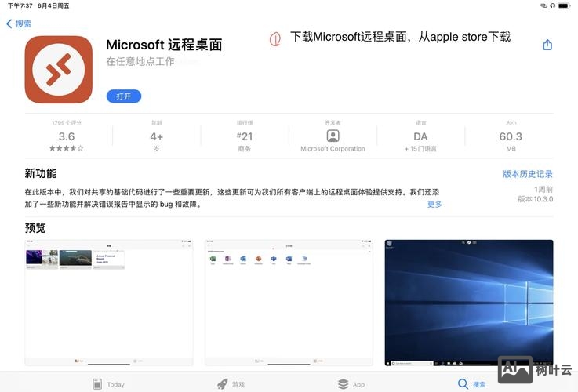The width and height of the screenshot is (578, 392).
Task: Open 版本历史记录 link
Action: pyautogui.click(x=528, y=174)
